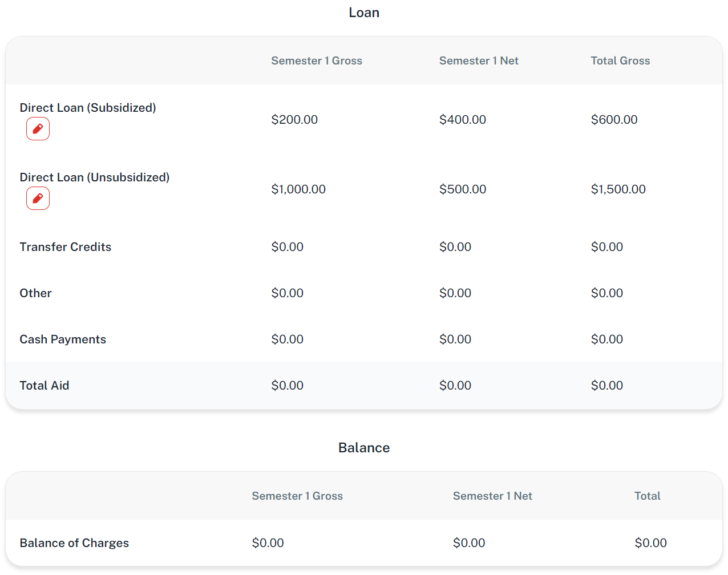Viewport: 728px width, 575px height.
Task: Click the Balance of Charges label
Action: pos(74,543)
